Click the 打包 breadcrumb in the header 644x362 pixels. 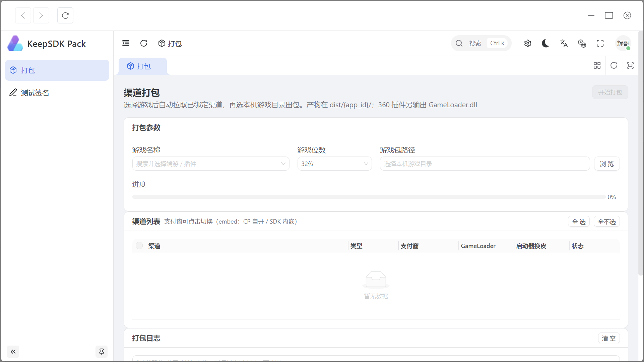170,43
